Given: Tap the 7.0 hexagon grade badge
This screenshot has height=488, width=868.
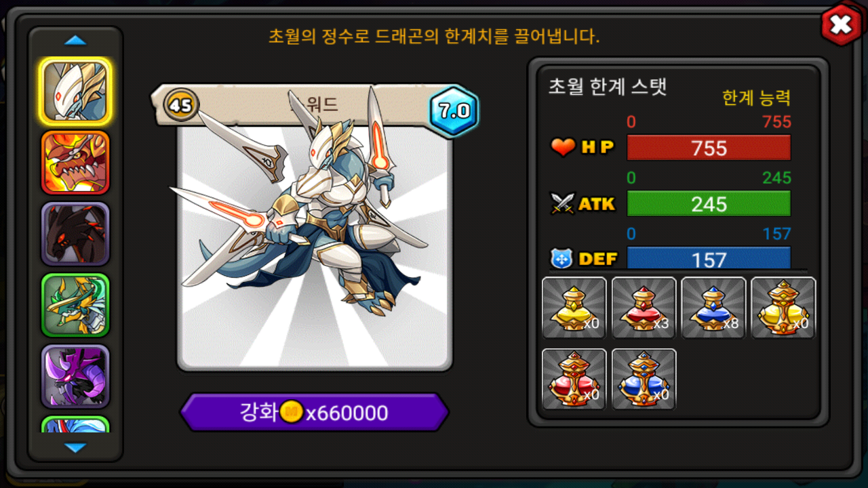Looking at the screenshot, I should 454,111.
